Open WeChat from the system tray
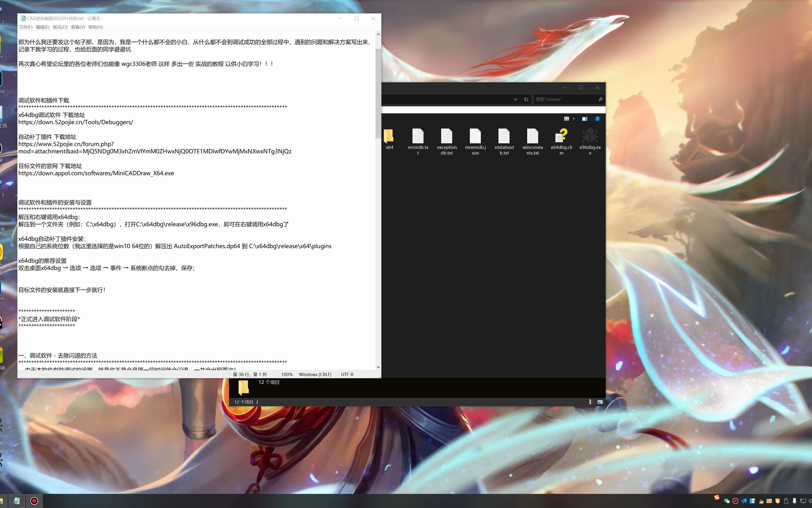 727,501
